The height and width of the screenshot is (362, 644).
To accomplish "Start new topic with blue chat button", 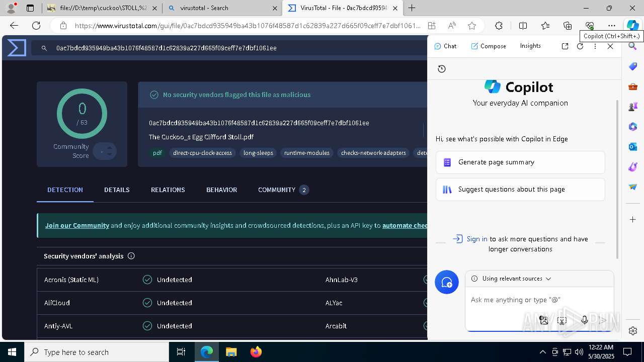I will tap(447, 283).
